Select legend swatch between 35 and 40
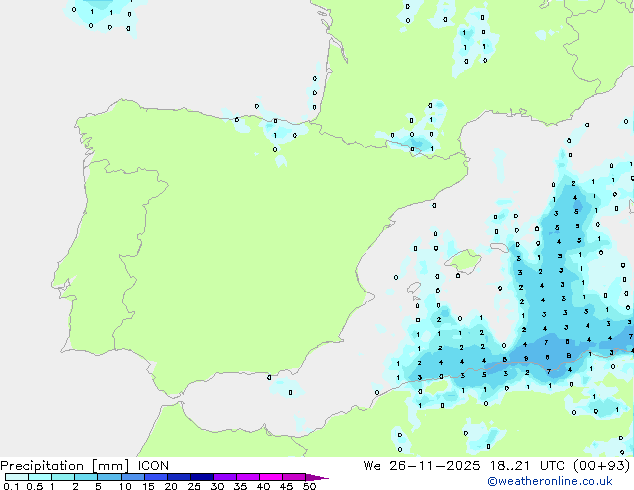634x490 pixels. click(248, 477)
